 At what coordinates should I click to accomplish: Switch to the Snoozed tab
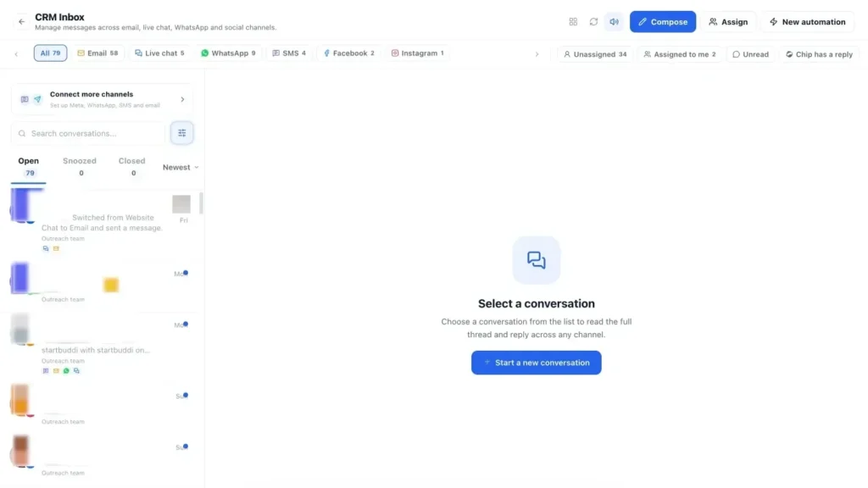[x=80, y=167]
